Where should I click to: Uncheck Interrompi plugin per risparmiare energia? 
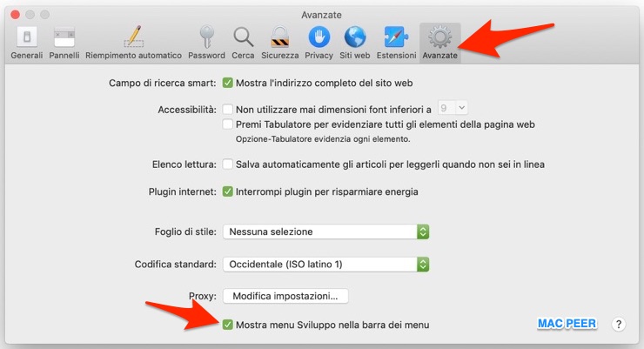pos(227,191)
